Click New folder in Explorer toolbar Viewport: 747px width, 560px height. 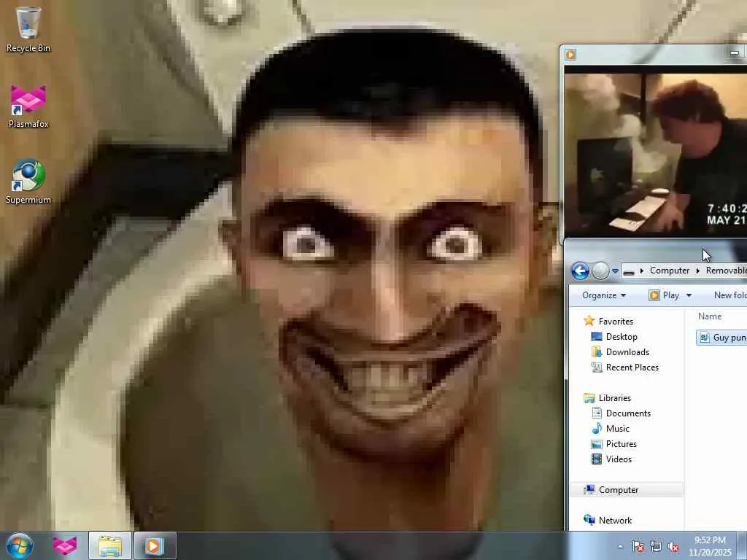tap(729, 295)
